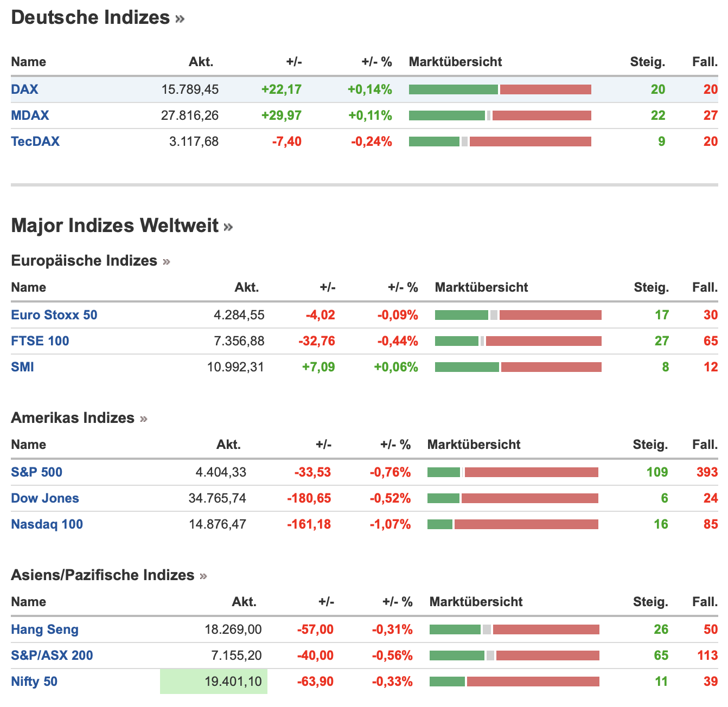
Task: Expand Deutsche Indizes via double-arrow icon
Action: tap(180, 20)
